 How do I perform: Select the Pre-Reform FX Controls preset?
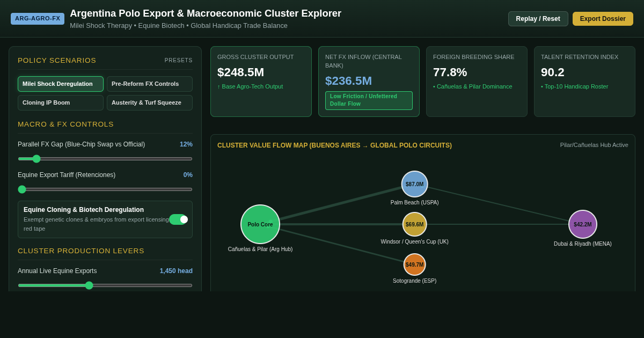pyautogui.click(x=150, y=84)
